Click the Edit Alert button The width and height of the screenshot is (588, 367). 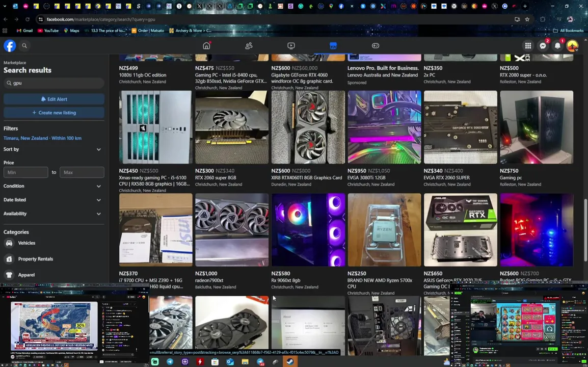pos(54,99)
